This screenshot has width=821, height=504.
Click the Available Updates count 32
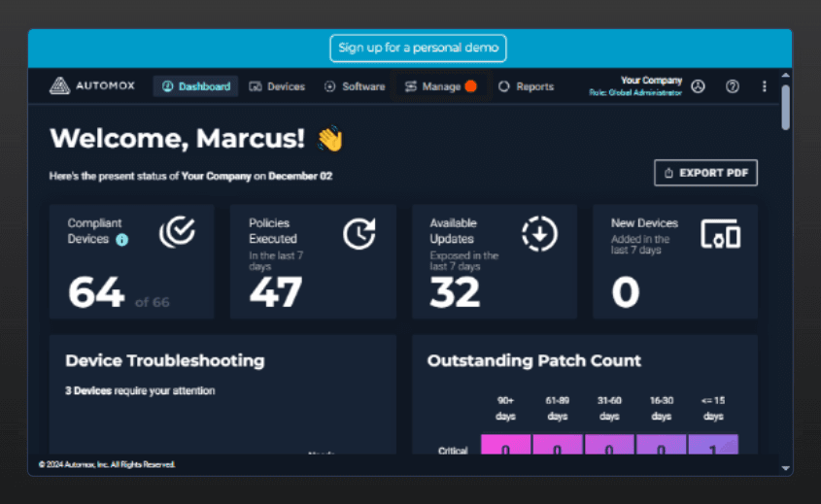tap(455, 292)
